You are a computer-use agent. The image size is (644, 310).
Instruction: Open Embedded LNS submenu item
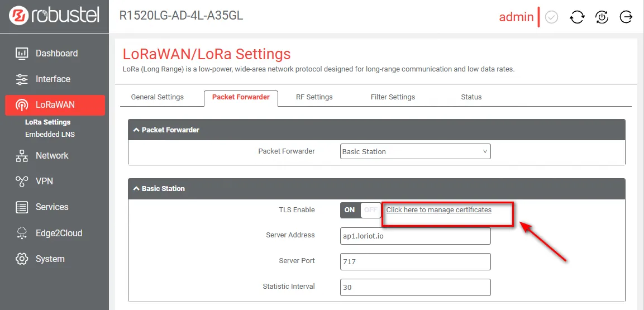pos(50,135)
